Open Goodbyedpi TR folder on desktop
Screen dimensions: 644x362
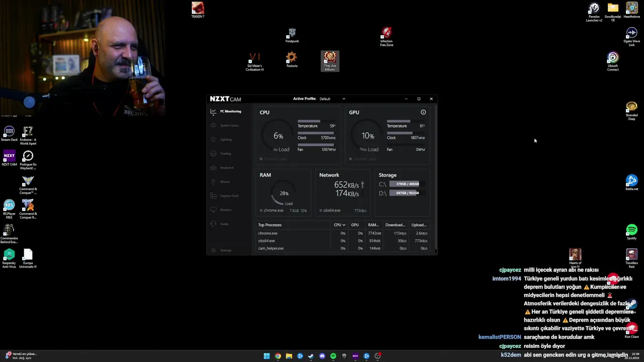[x=613, y=12]
